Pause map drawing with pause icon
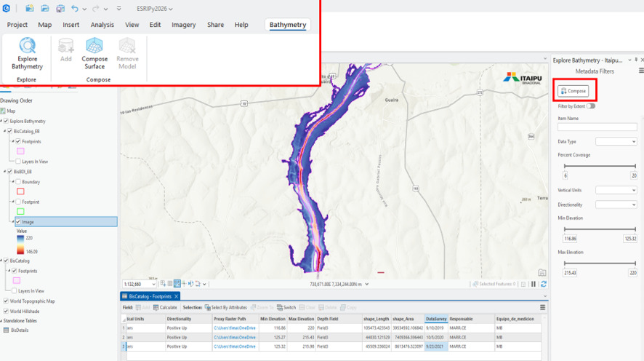This screenshot has height=361, width=644. [x=534, y=284]
